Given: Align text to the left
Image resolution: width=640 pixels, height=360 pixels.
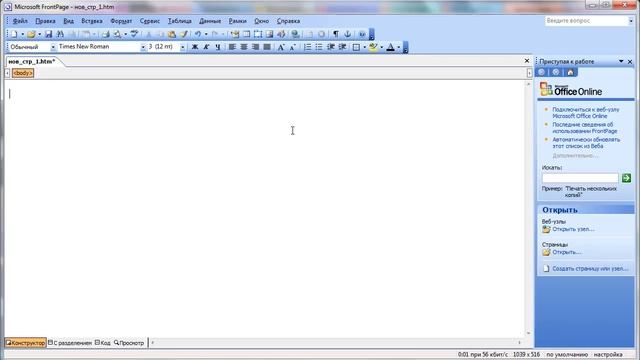Looking at the screenshot, I should click(x=232, y=47).
